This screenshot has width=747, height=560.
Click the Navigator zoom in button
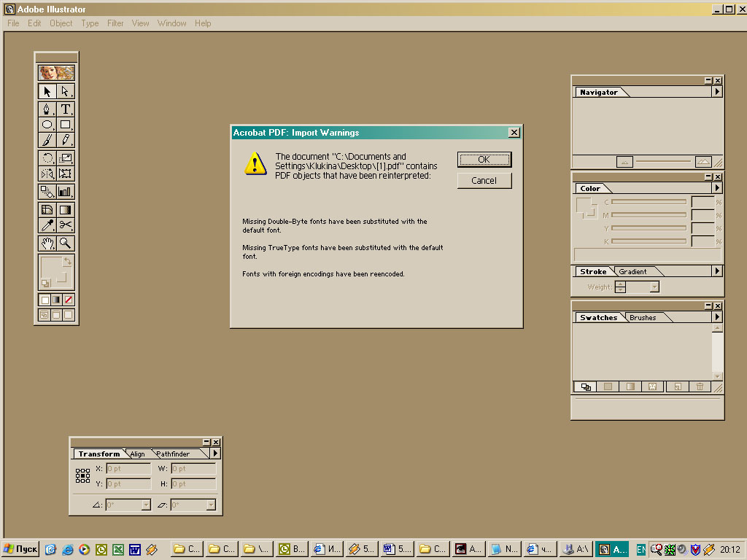click(703, 162)
